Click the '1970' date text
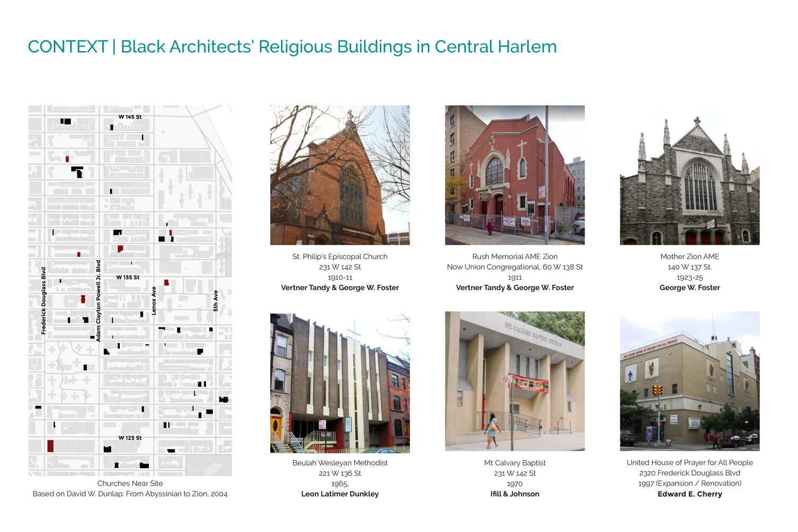The width and height of the screenshot is (798, 532). [x=515, y=484]
